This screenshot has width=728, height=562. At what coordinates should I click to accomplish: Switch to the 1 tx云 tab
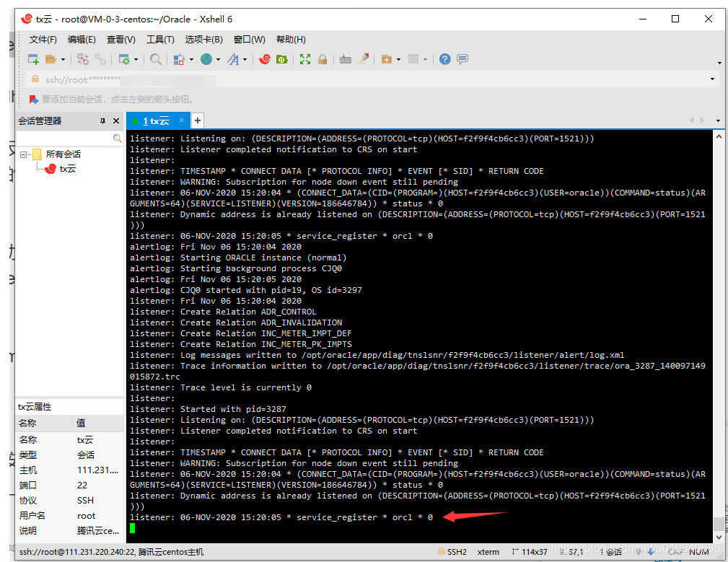pos(156,121)
